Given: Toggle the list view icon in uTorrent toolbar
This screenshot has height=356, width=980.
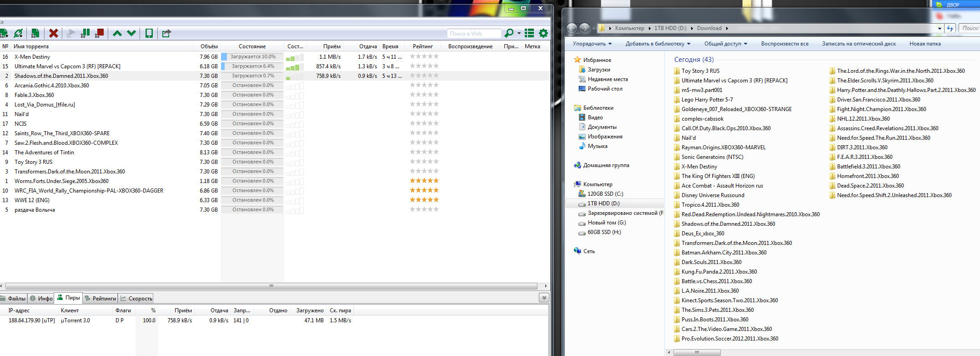Looking at the screenshot, I should click(529, 33).
